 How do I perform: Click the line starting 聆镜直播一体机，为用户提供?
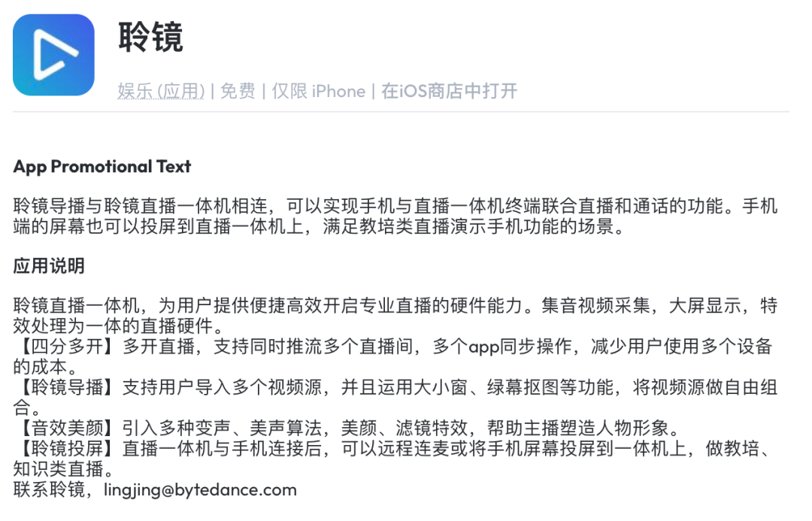(x=395, y=307)
